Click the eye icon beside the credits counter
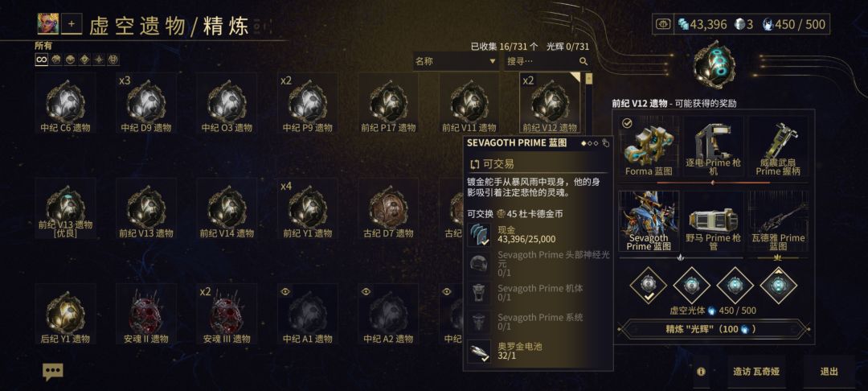 [x=662, y=24]
